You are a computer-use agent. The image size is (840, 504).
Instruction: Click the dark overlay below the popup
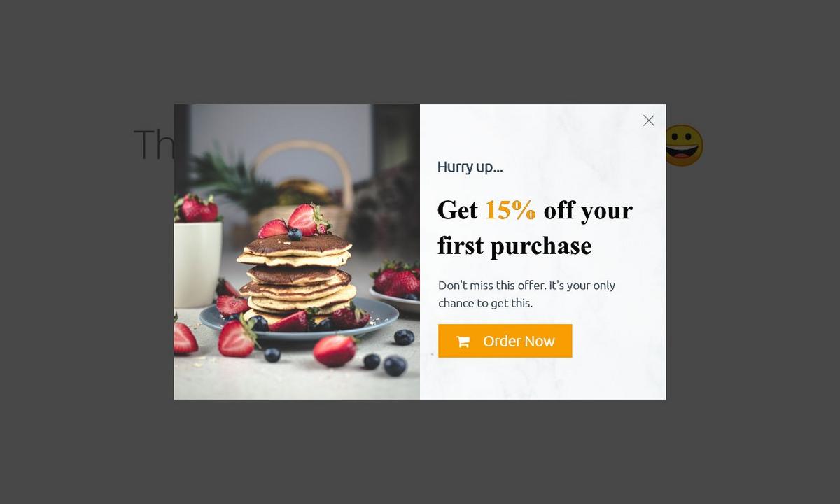(420, 451)
